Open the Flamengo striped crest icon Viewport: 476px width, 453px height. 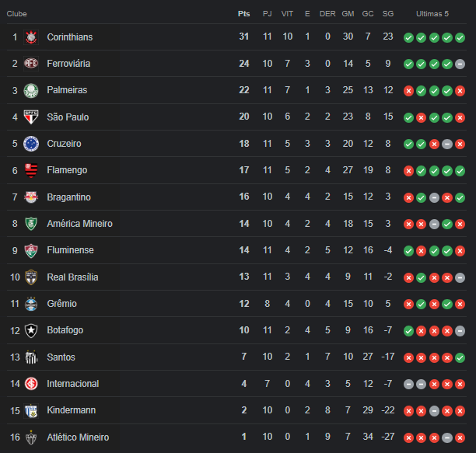click(31, 170)
